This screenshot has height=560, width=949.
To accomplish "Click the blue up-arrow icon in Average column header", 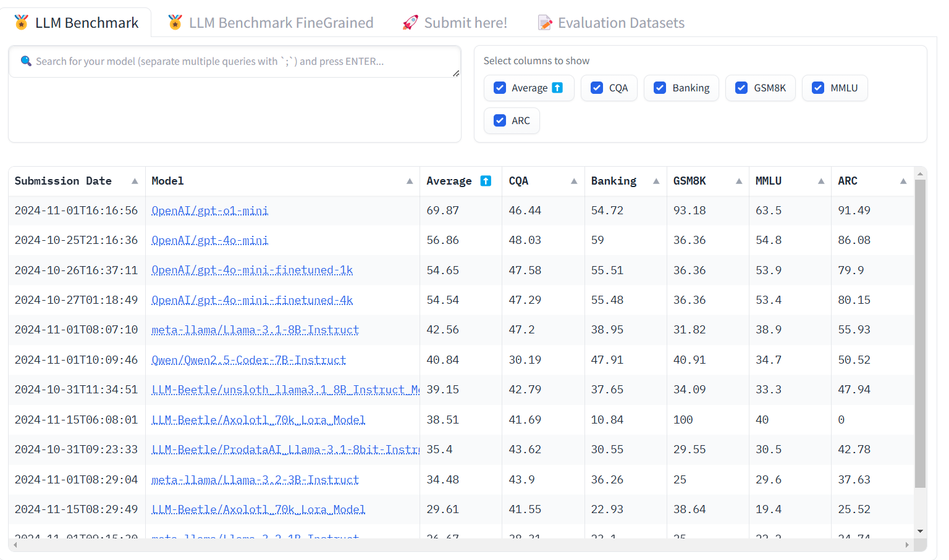I will pyautogui.click(x=486, y=181).
